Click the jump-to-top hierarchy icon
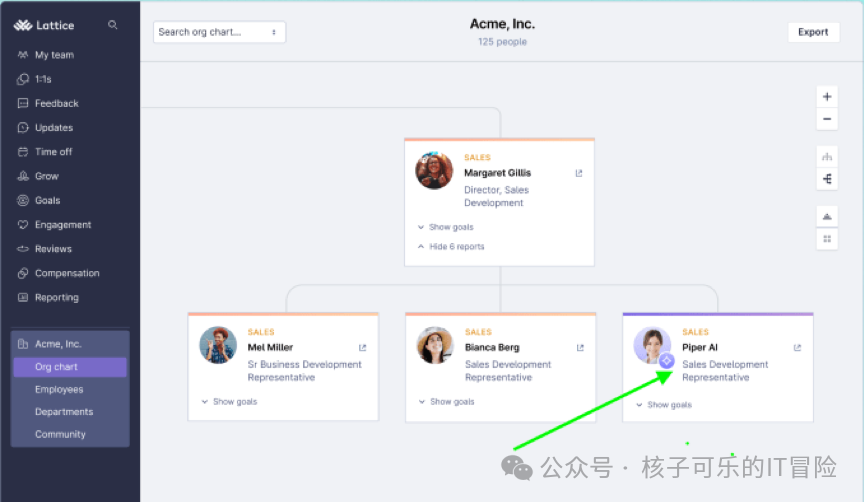The height and width of the screenshot is (502, 864). [827, 217]
